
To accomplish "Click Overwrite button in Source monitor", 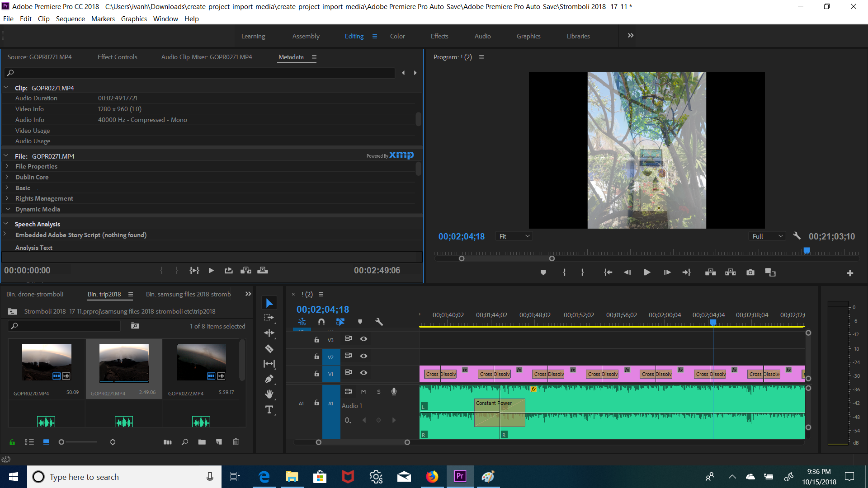I will point(263,270).
